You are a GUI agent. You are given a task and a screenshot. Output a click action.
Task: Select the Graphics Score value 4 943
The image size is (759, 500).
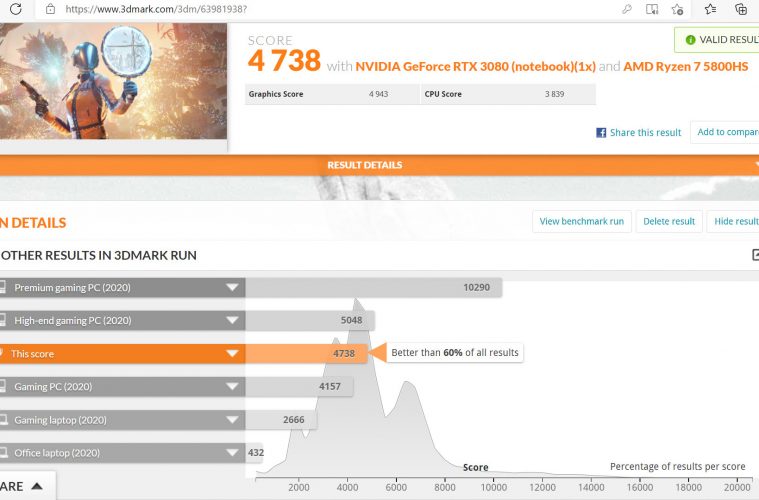coord(378,94)
